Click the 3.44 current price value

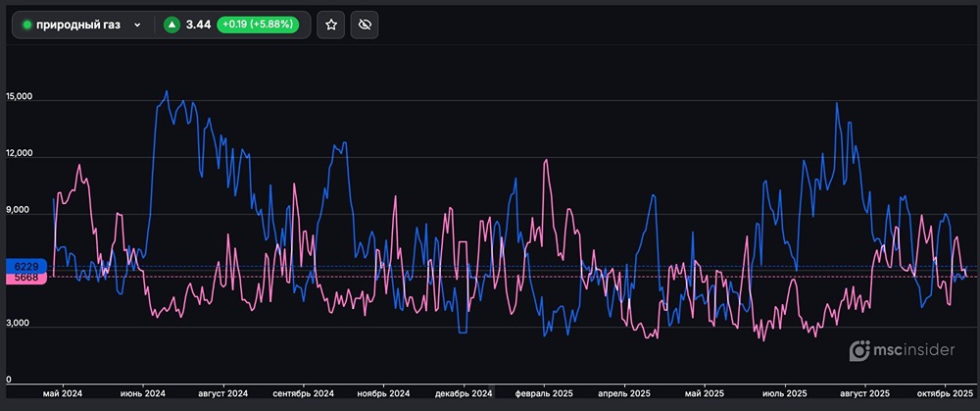(x=198, y=25)
